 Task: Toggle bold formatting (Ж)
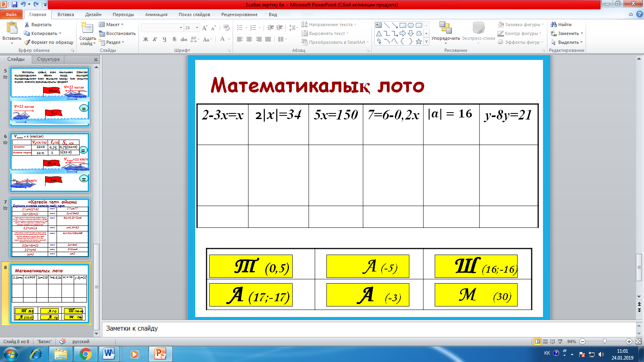[x=146, y=39]
